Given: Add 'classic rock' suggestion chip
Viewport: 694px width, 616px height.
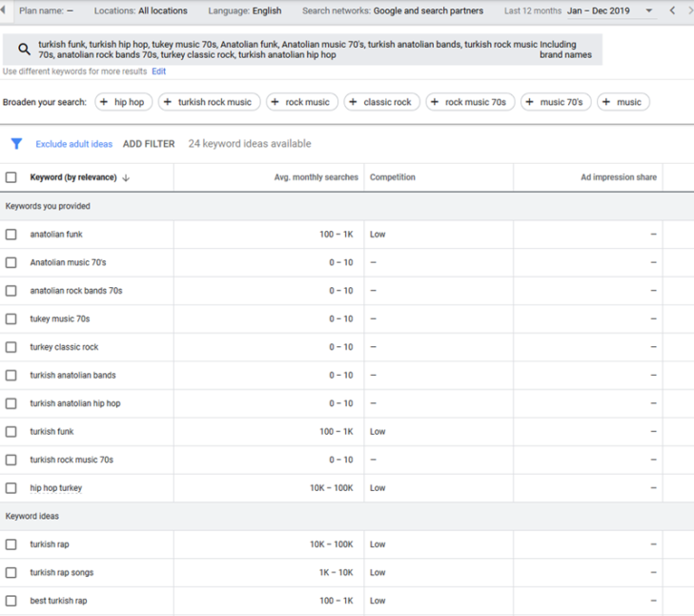Looking at the screenshot, I should 380,102.
